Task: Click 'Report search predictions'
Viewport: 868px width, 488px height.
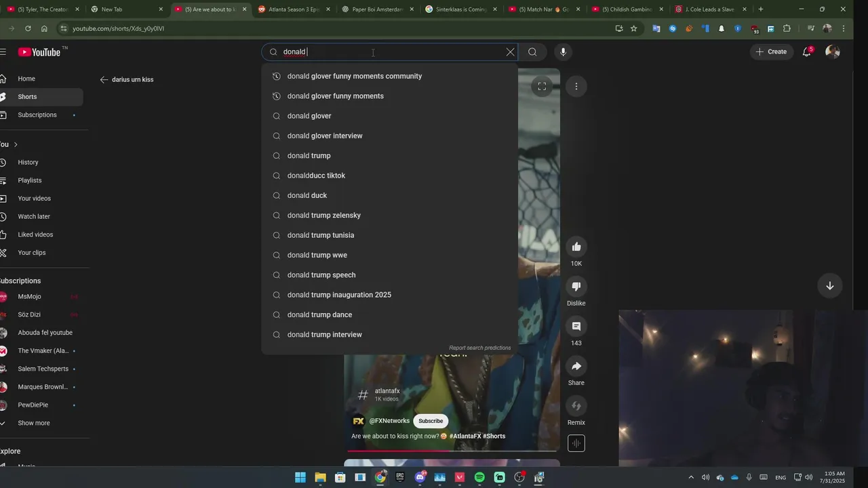Action: (x=479, y=348)
